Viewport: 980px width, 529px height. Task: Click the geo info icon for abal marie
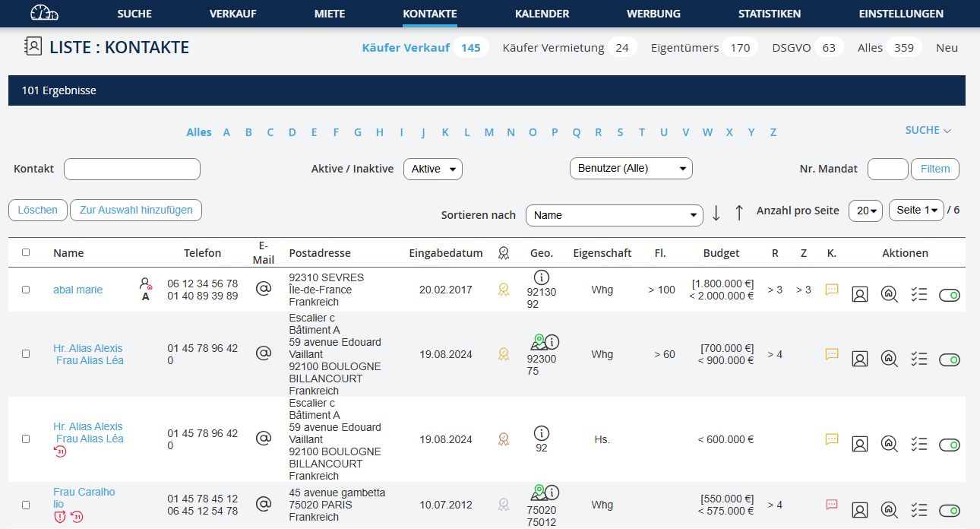click(542, 277)
